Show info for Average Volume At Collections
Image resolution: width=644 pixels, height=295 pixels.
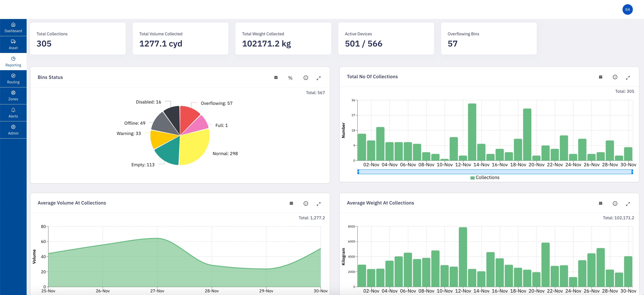point(305,204)
